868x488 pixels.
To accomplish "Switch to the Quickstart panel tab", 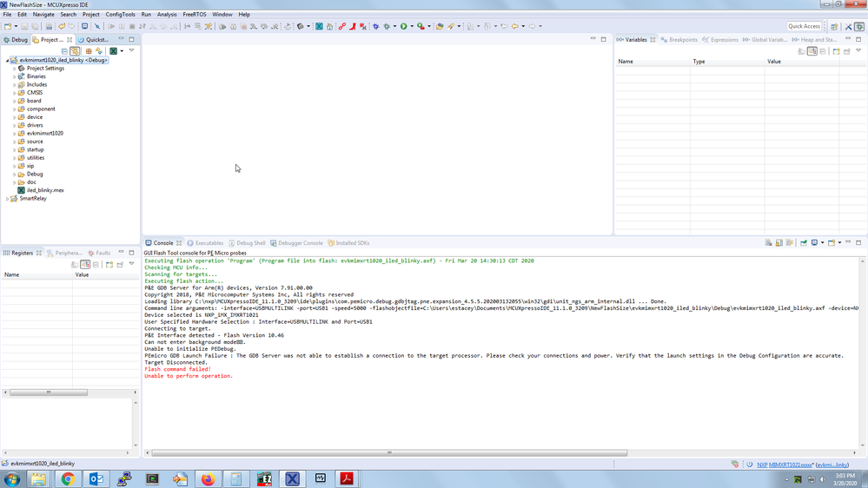I will point(94,40).
